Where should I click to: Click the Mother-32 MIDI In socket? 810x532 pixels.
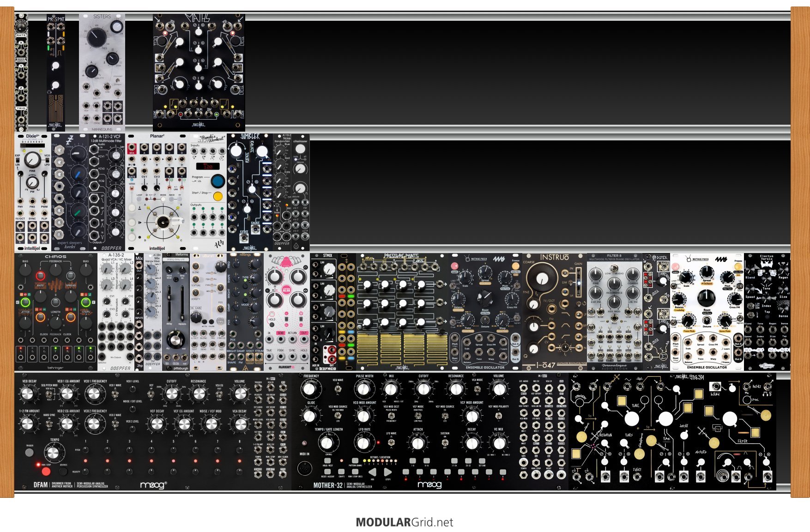[x=305, y=469]
